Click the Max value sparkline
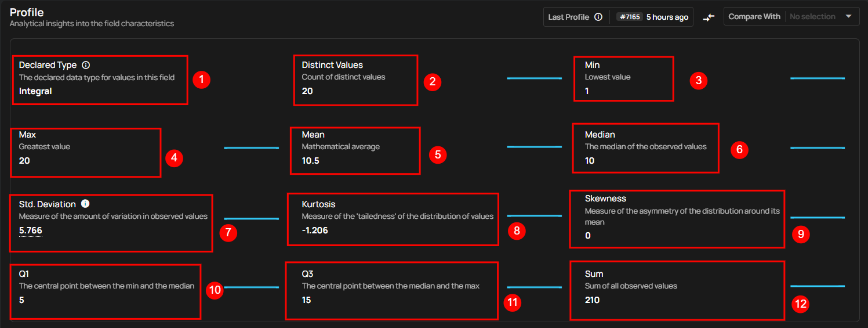The width and height of the screenshot is (868, 328). click(x=251, y=148)
